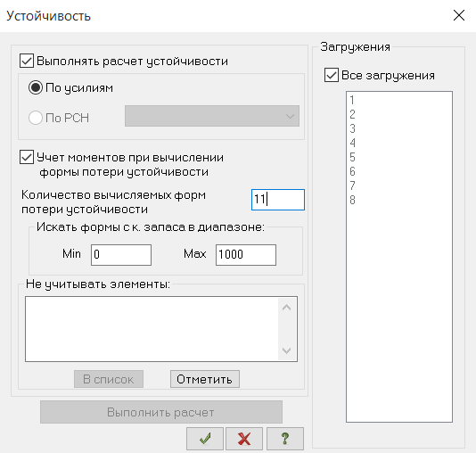Toggle Выполнять расчет устойчивости checkbox

[27, 61]
